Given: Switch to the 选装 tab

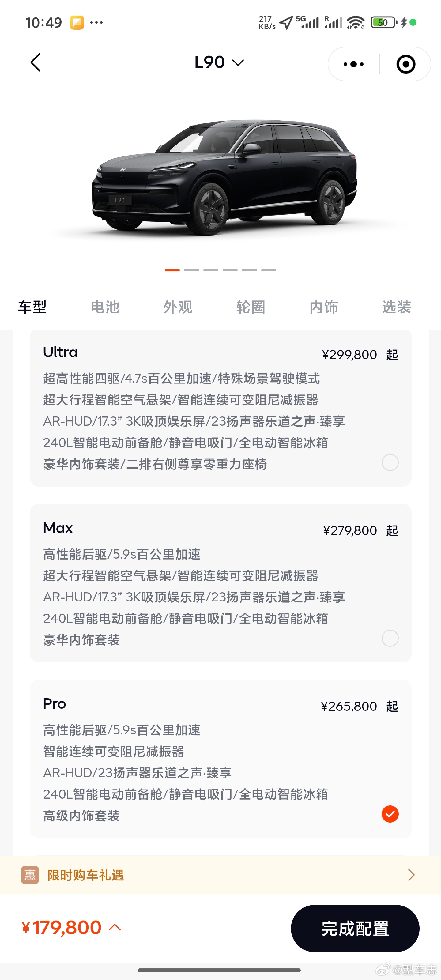Looking at the screenshot, I should pos(397,307).
